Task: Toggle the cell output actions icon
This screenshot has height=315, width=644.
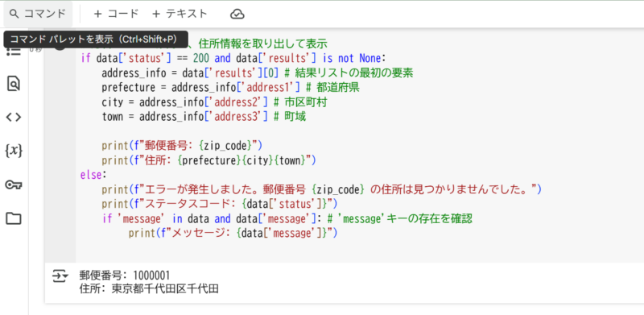Action: (x=60, y=276)
